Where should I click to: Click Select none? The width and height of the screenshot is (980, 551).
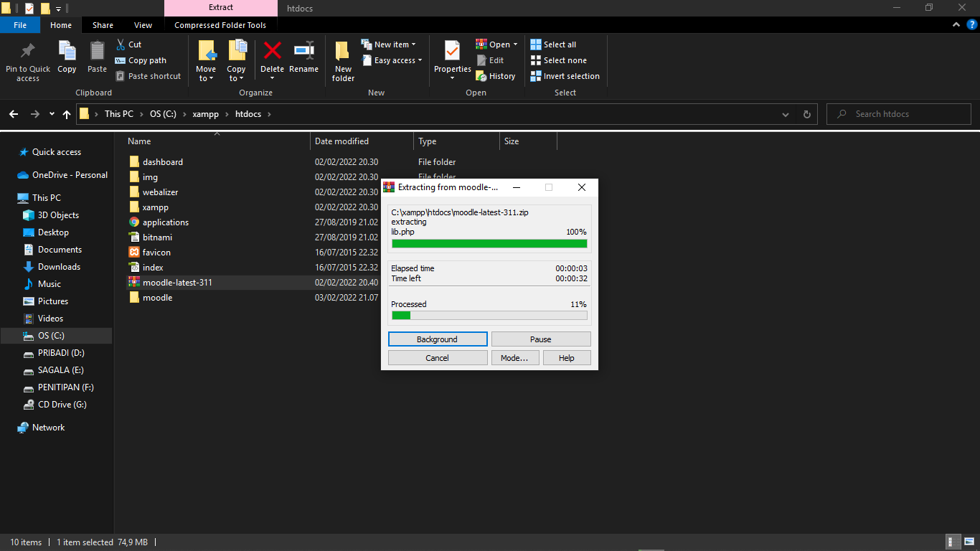click(558, 60)
